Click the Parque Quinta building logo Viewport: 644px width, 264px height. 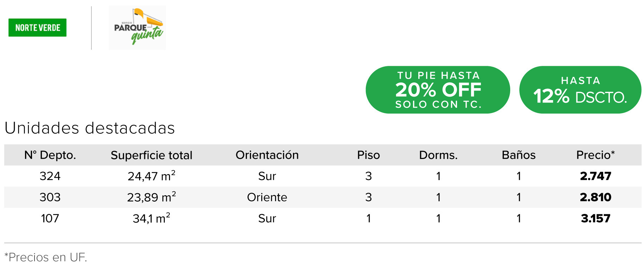[137, 27]
